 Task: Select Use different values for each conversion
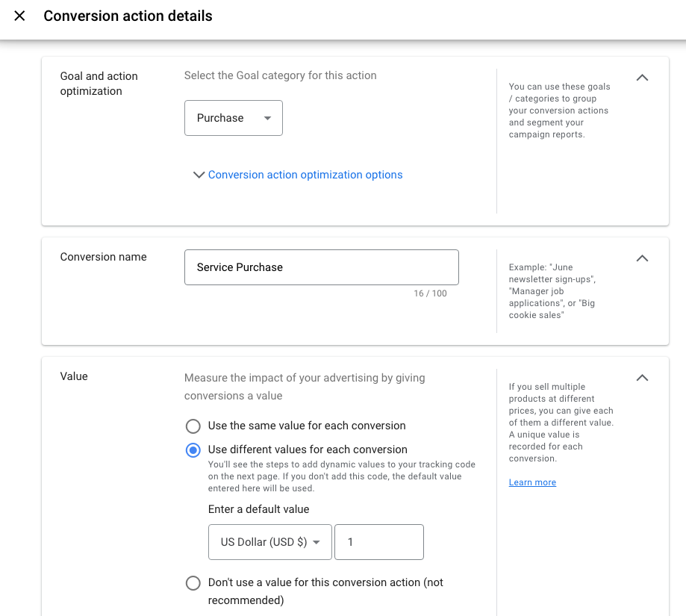(193, 450)
